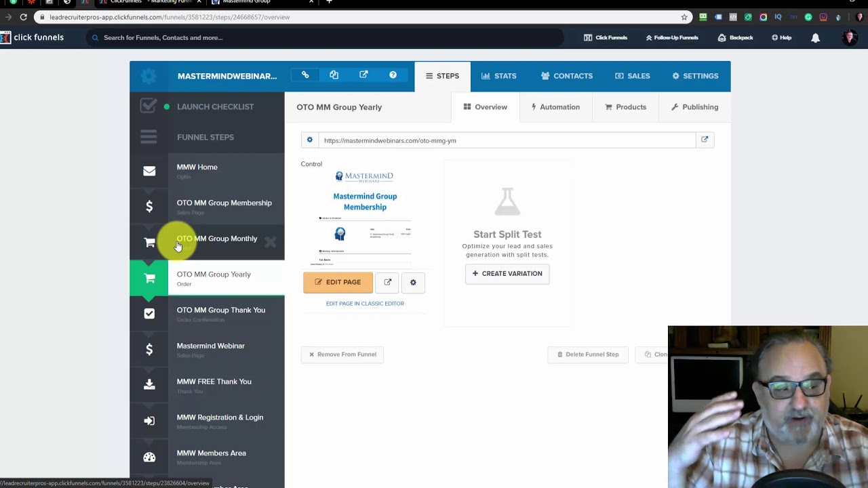Click green cart icon for OTO MM Group Yearly
Image resolution: width=868 pixels, height=488 pixels.
coord(149,278)
